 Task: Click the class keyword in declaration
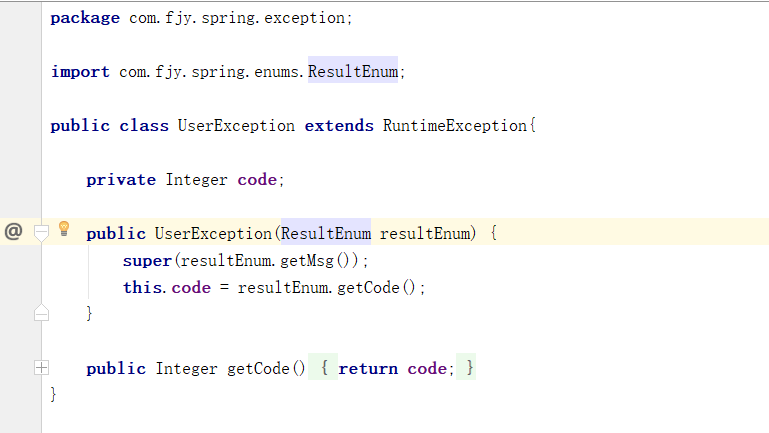point(144,126)
